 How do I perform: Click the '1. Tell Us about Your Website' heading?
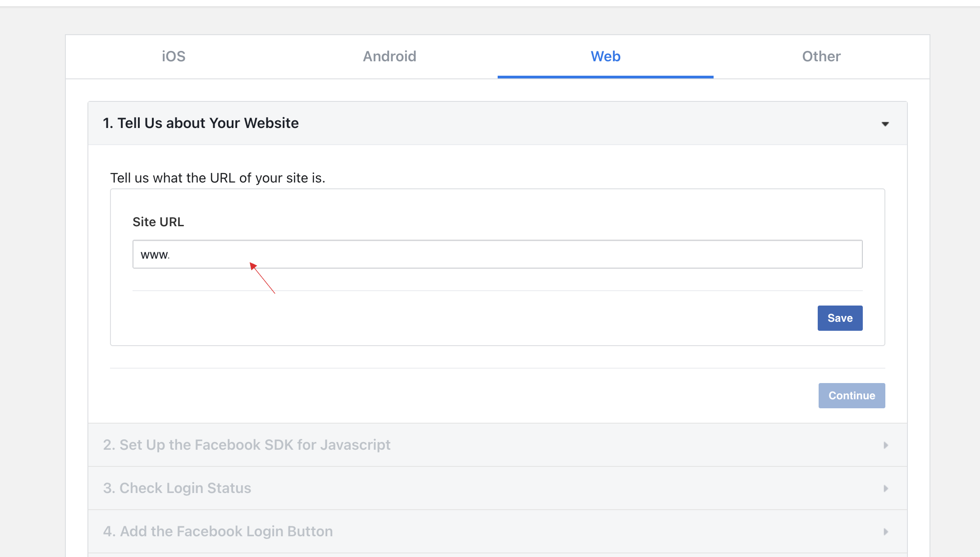(201, 123)
